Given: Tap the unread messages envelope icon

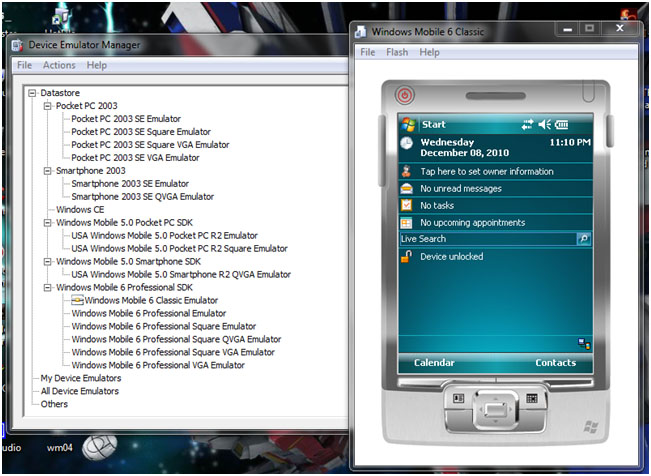Looking at the screenshot, I should click(406, 189).
